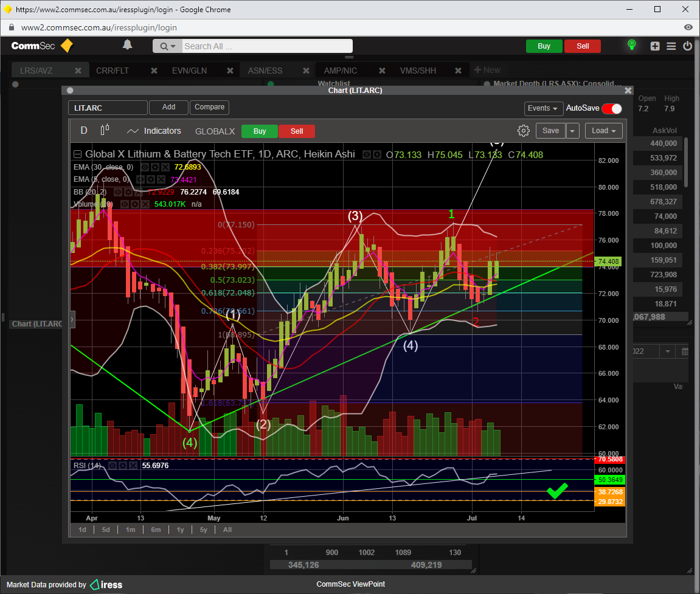This screenshot has width=700, height=594.
Task: Close the VMS/SHH tab
Action: click(458, 71)
